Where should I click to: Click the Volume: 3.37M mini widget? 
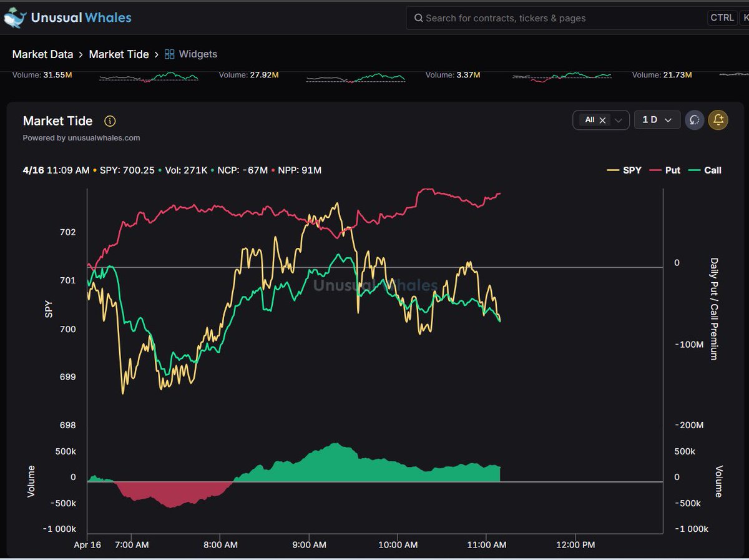(x=453, y=75)
